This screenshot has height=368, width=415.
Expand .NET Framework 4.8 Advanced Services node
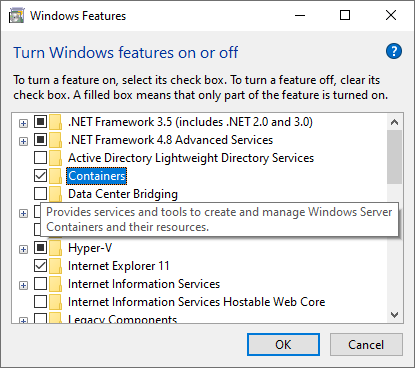click(x=23, y=141)
